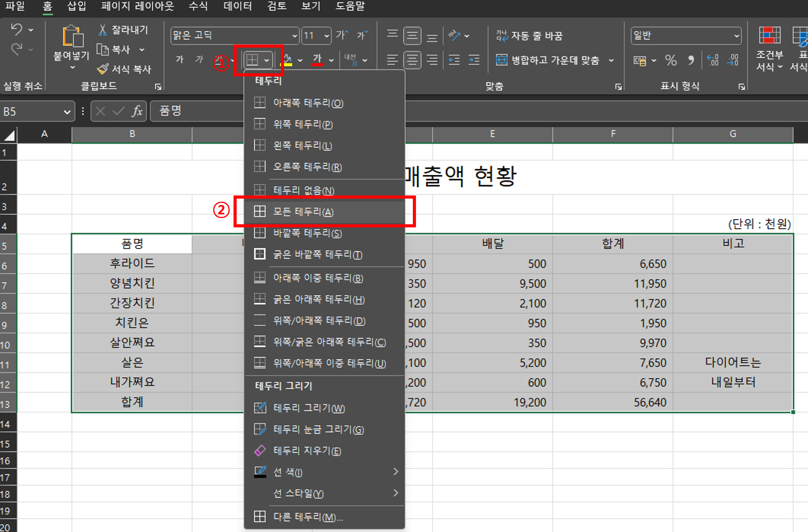Screen dimensions: 808x532
Task: Choose 굵은 바깥쪽 테두리(T)
Action: 324,254
